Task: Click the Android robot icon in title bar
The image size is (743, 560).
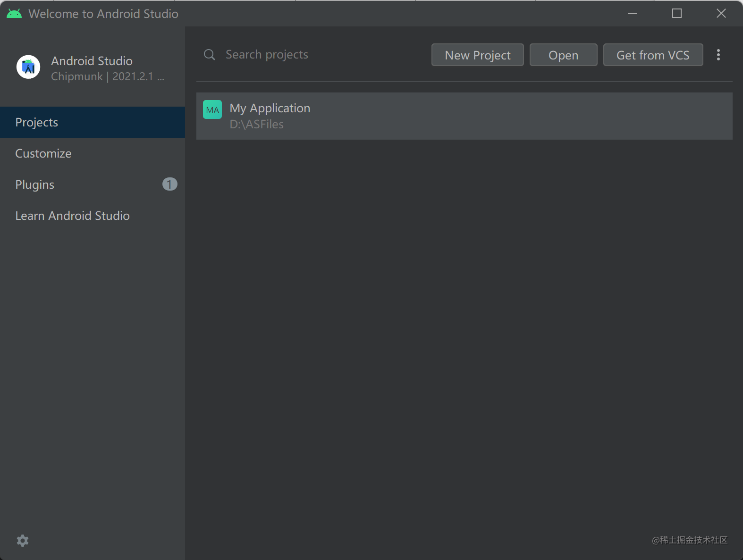Action: pyautogui.click(x=14, y=14)
